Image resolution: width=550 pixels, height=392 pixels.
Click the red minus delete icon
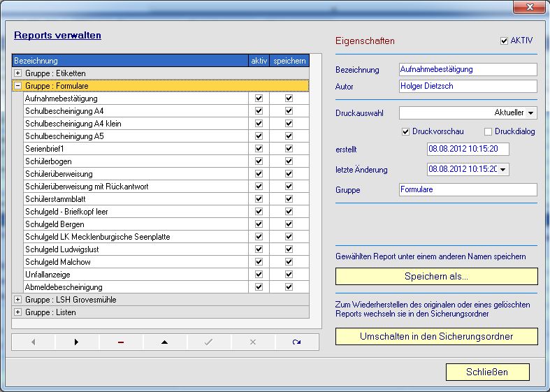(x=121, y=342)
